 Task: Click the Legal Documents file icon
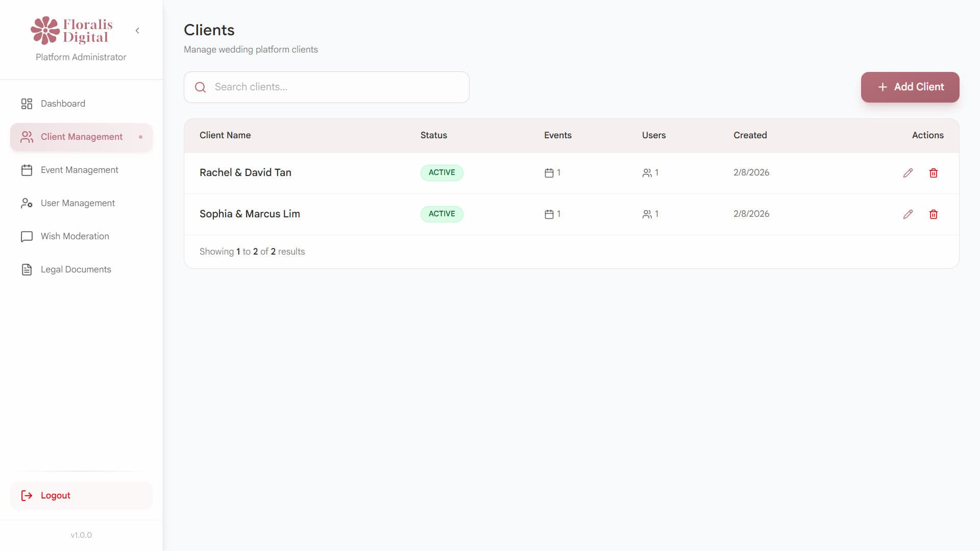27,269
